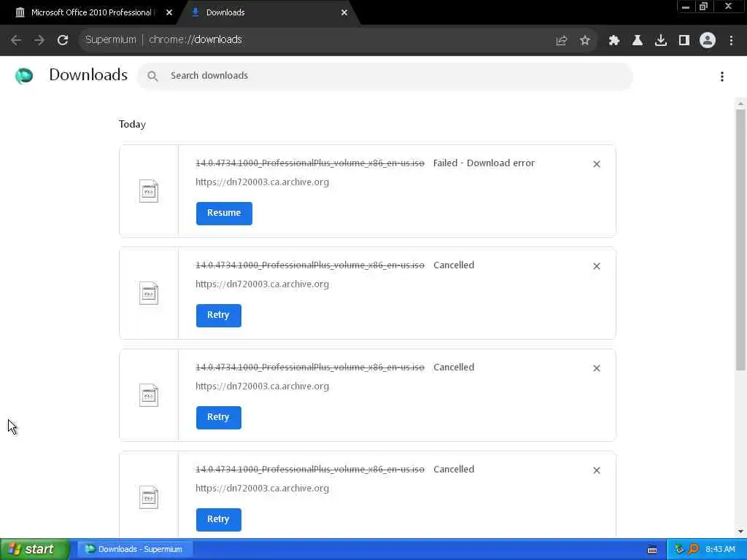The width and height of the screenshot is (747, 560).
Task: Resume the failed ISO download
Action: pos(224,214)
